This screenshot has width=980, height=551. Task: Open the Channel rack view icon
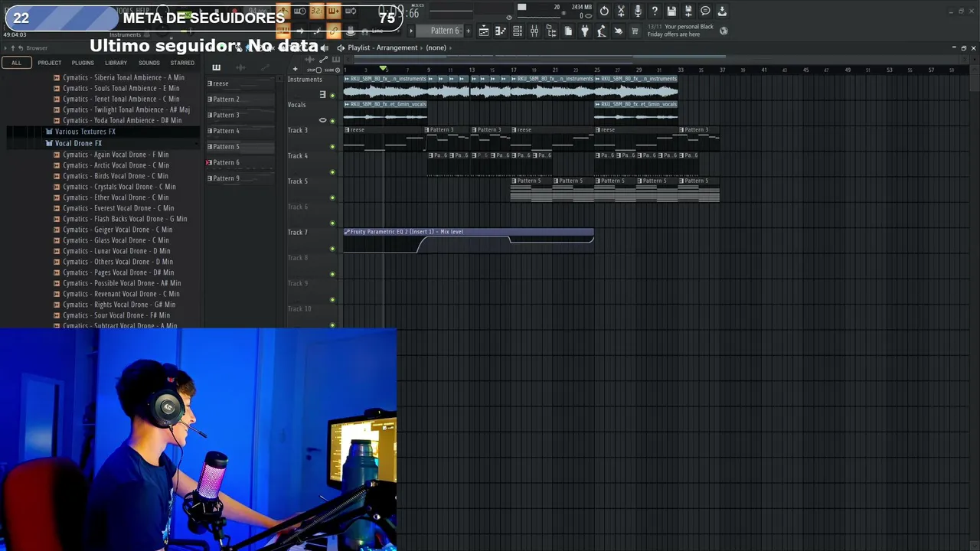[518, 31]
